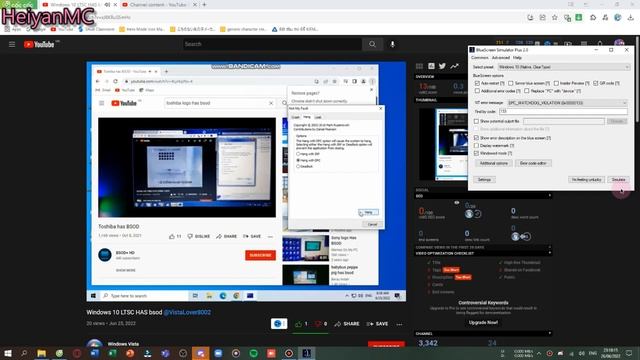Open vidIQ grid view icon

tap(419, 66)
